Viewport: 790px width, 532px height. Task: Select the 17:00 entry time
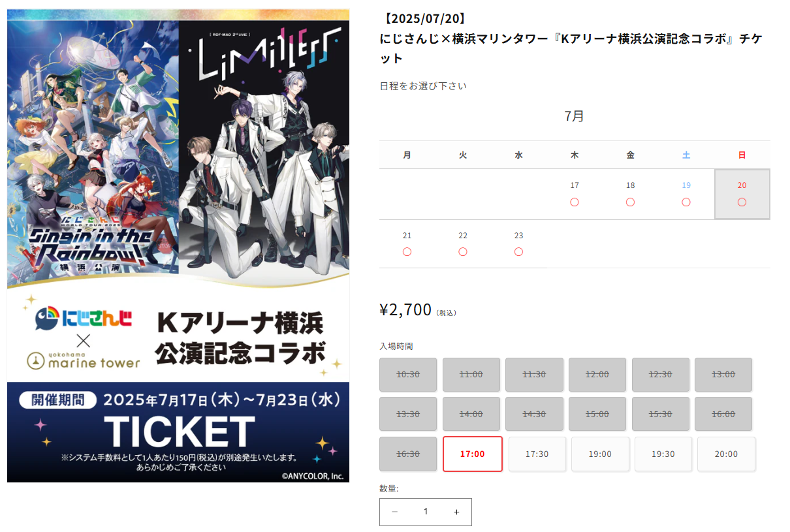473,454
